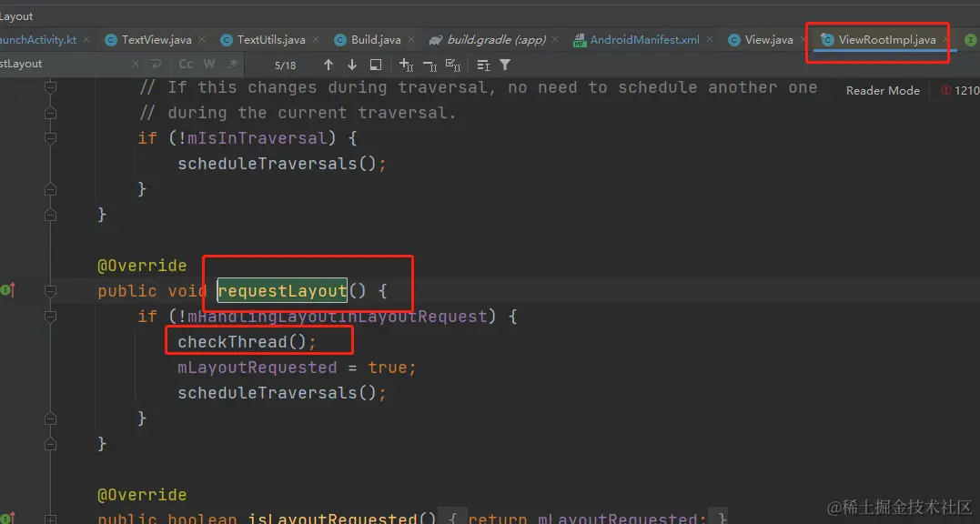Click 'return mLayoutRequested;' folded text

tap(588, 519)
